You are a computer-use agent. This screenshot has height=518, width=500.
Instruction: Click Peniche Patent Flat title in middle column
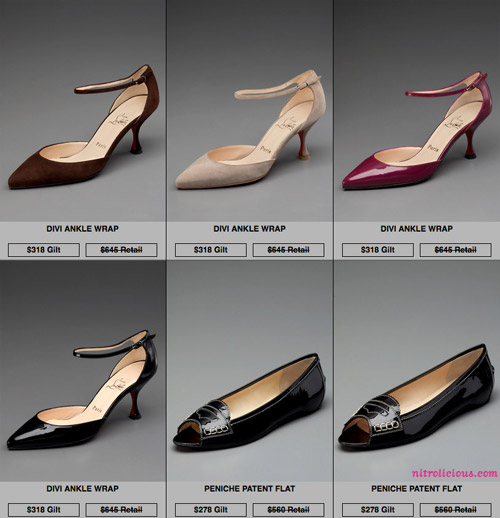tap(250, 489)
